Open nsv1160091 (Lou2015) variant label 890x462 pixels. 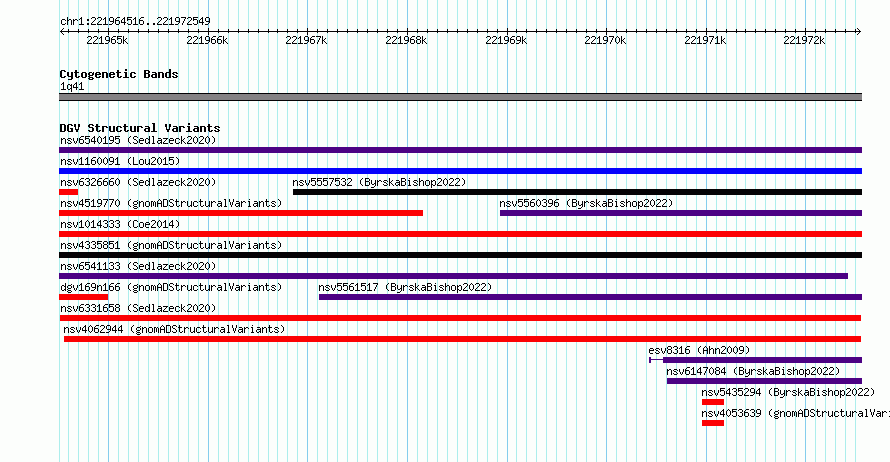coord(120,161)
